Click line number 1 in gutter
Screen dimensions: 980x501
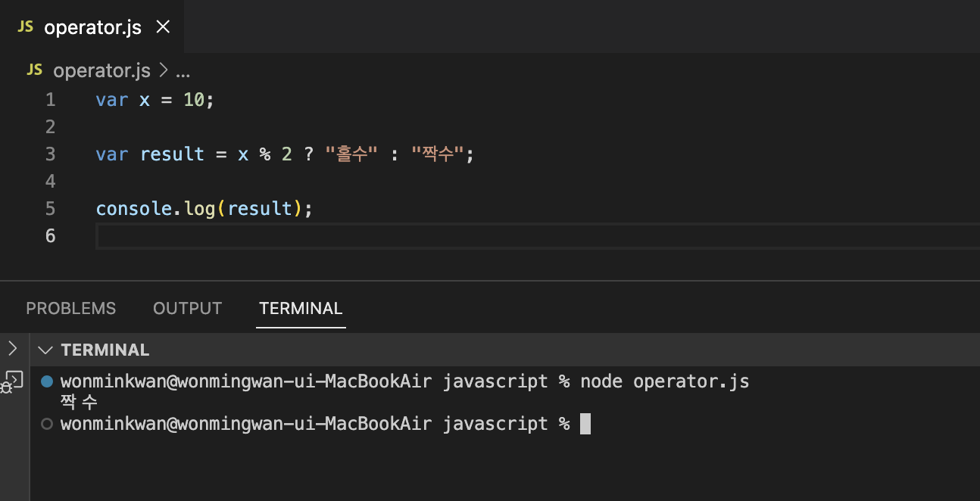tap(50, 99)
